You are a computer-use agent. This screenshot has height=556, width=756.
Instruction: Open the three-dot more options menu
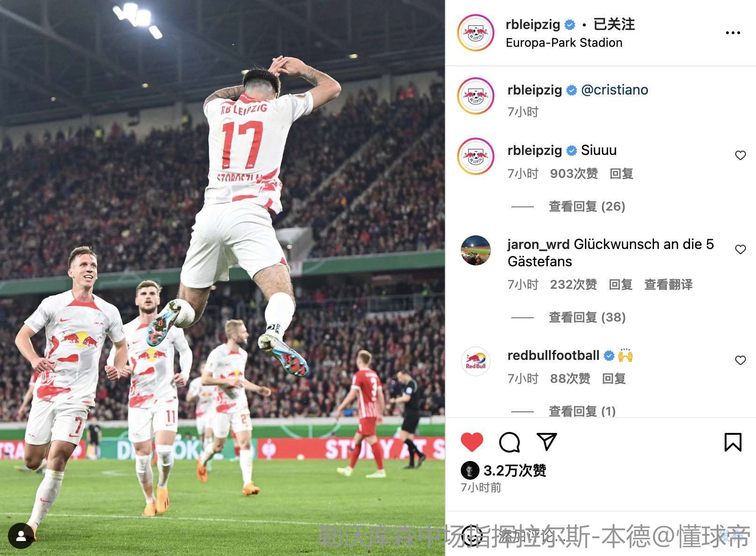(x=733, y=33)
